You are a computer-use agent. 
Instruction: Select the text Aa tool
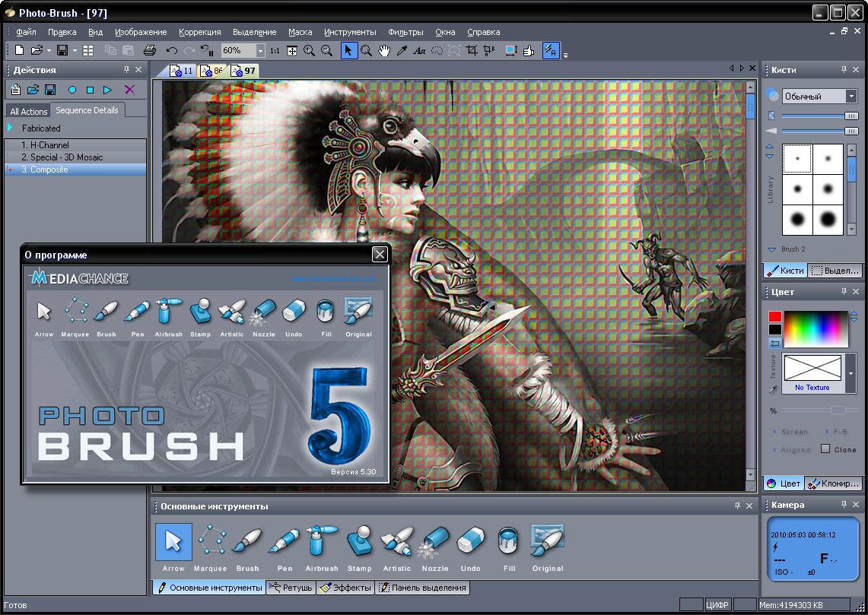point(419,50)
